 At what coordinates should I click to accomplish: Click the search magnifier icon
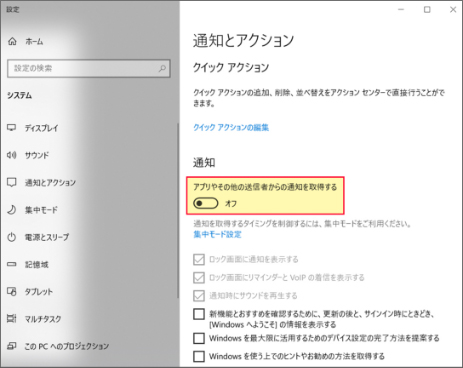coord(162,68)
